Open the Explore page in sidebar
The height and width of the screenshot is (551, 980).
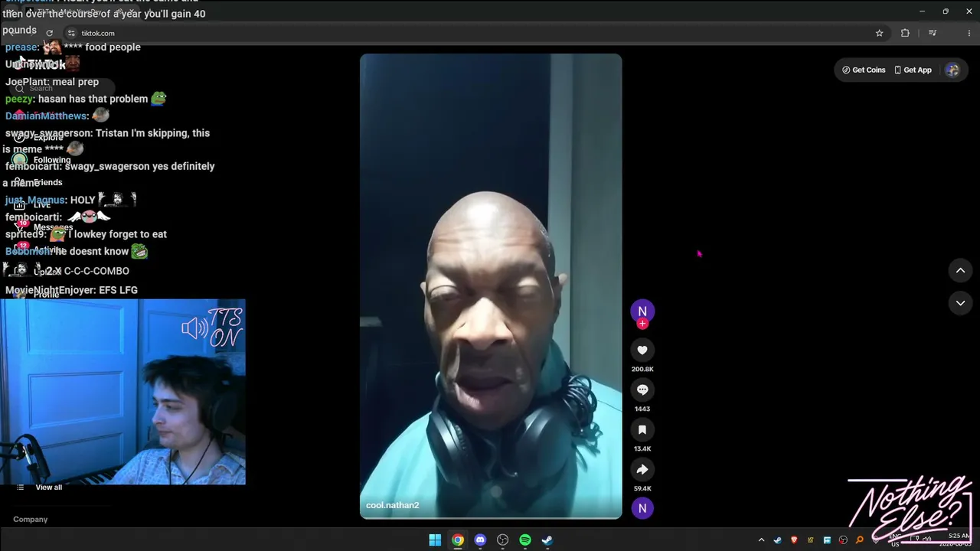pyautogui.click(x=47, y=138)
